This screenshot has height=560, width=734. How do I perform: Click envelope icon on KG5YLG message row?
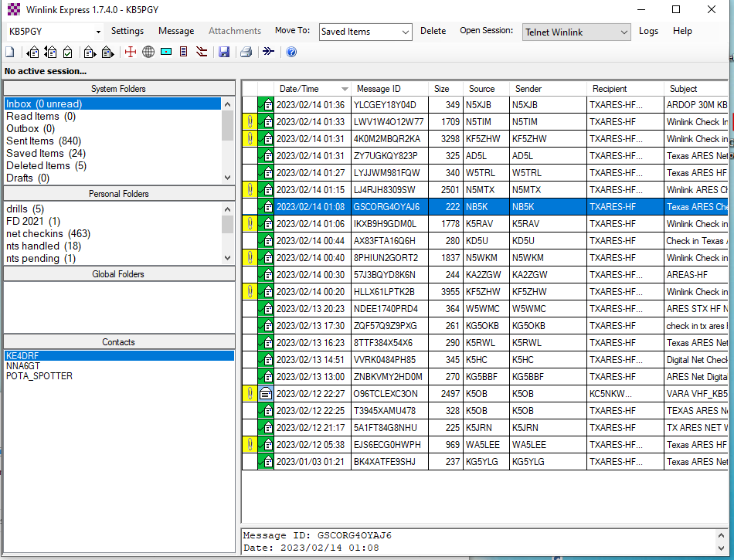266,462
